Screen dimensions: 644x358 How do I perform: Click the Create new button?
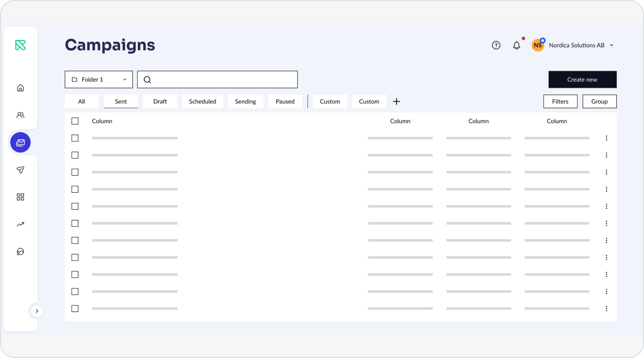[583, 80]
